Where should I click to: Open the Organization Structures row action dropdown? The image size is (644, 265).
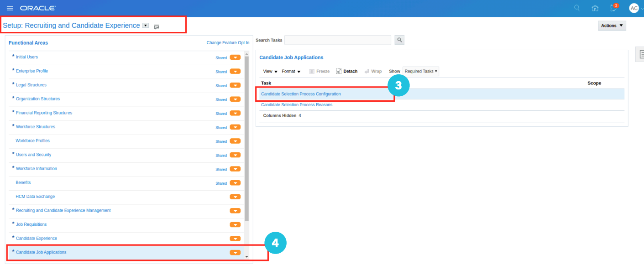point(235,99)
